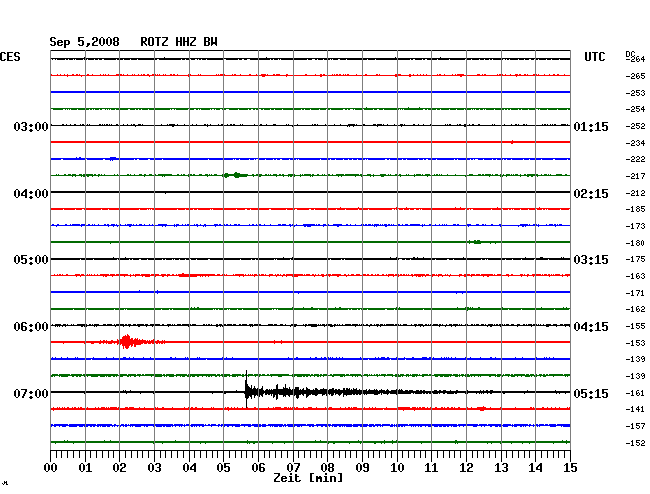Select the DC value -234
Screen dimensions: 650x494
click(x=635, y=143)
